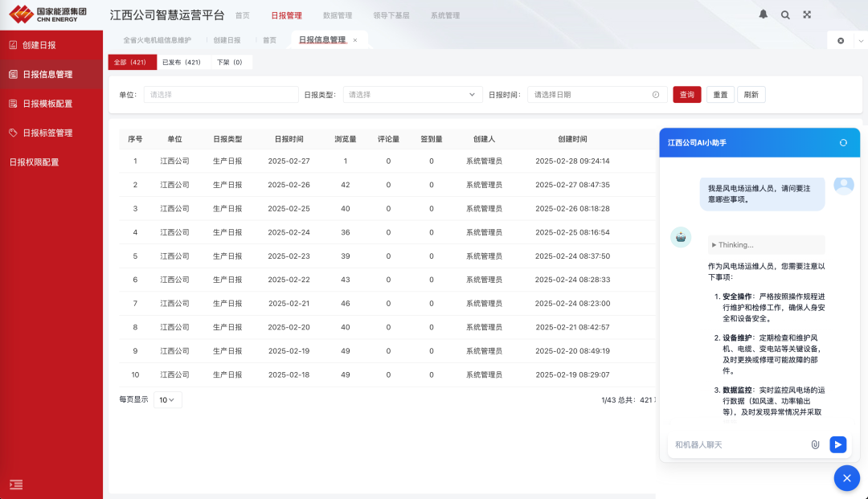Click the 2025-02-25 日报时间 cell
Image resolution: width=868 pixels, height=499 pixels.
(x=289, y=209)
